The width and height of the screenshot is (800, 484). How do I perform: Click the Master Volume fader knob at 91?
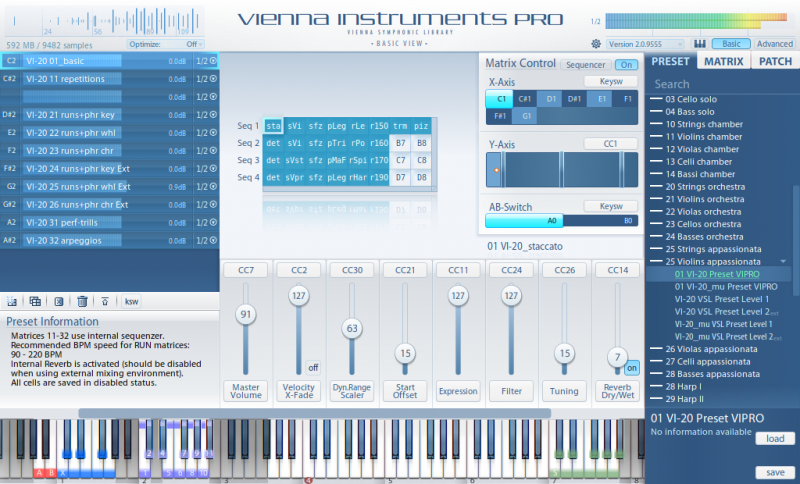coord(246,314)
